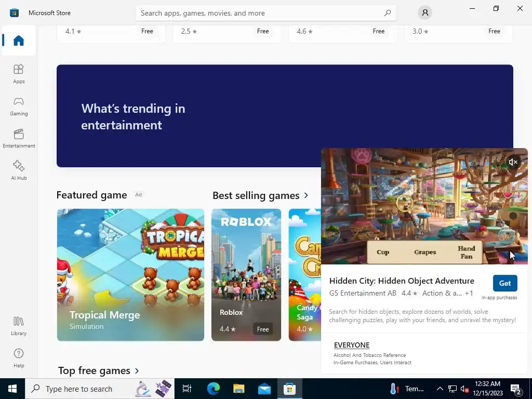Viewport: 532px width, 399px height.
Task: Expand Best selling games list
Action: (261, 195)
